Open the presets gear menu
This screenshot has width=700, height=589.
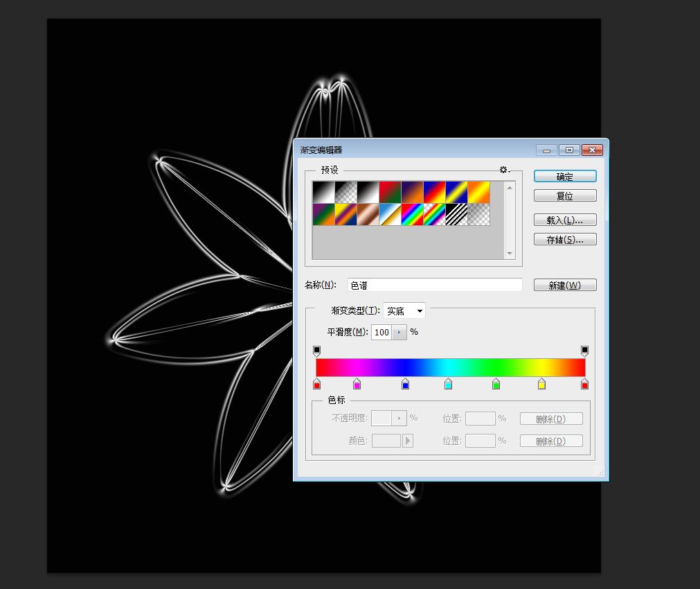505,170
